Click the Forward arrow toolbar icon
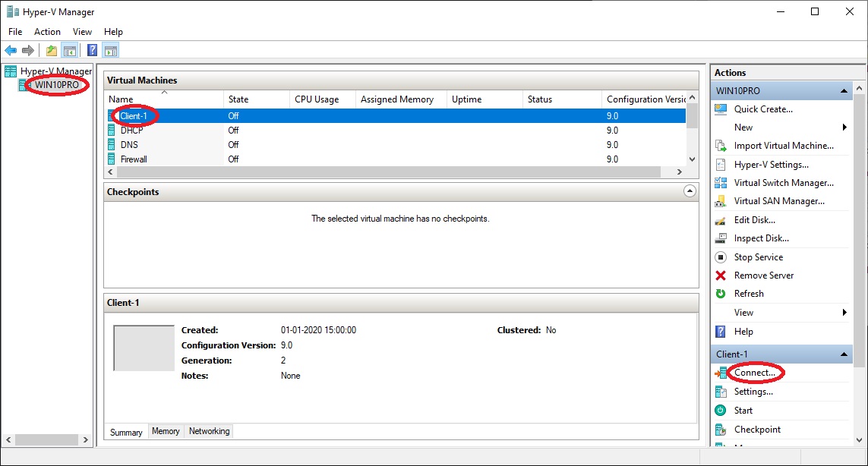The image size is (868, 466). [27, 51]
